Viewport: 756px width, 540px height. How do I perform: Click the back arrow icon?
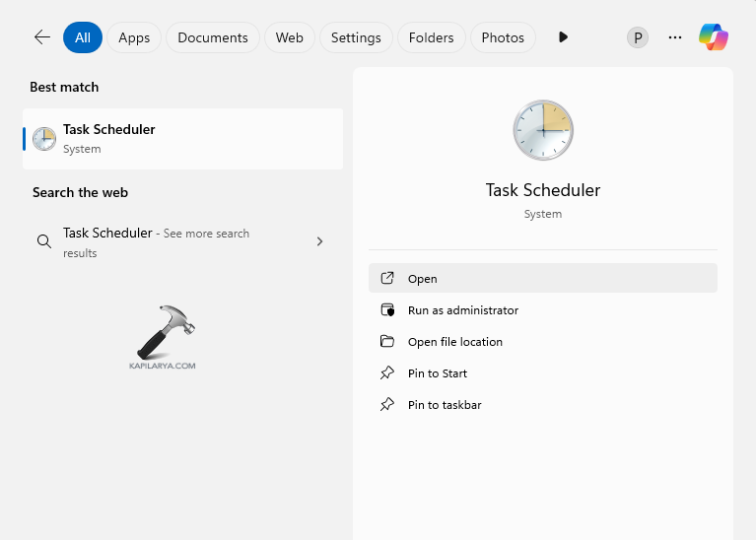[41, 37]
